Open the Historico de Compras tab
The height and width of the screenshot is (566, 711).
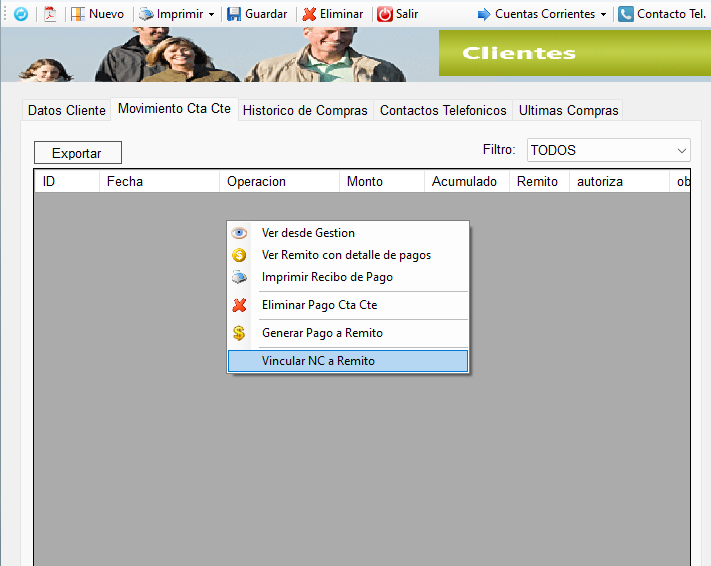tap(305, 110)
